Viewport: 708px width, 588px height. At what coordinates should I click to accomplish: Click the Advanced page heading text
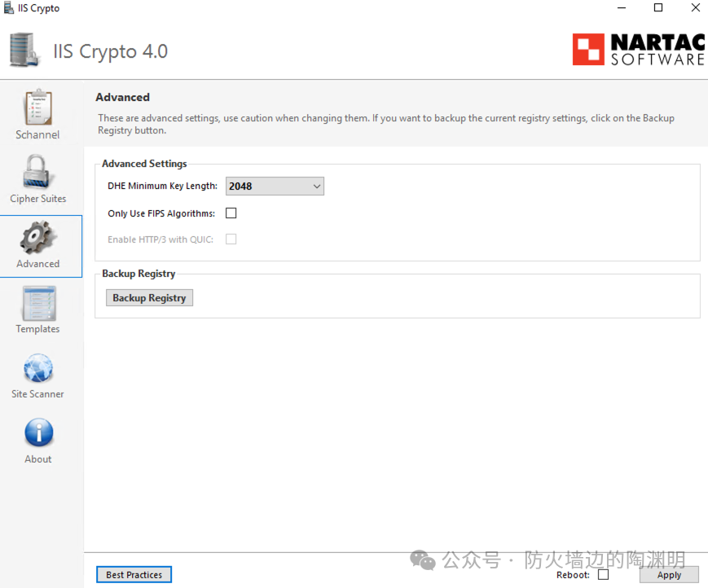click(x=123, y=97)
